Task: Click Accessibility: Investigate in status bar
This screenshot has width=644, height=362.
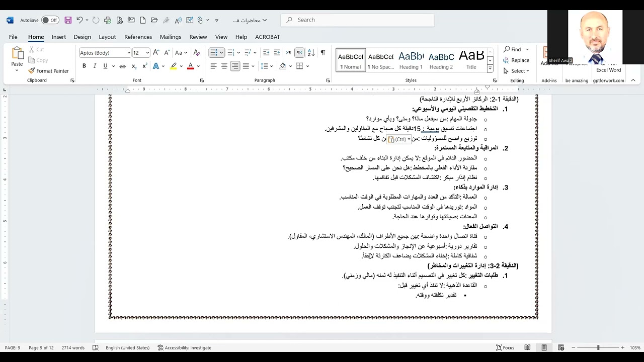Action: pos(184,347)
